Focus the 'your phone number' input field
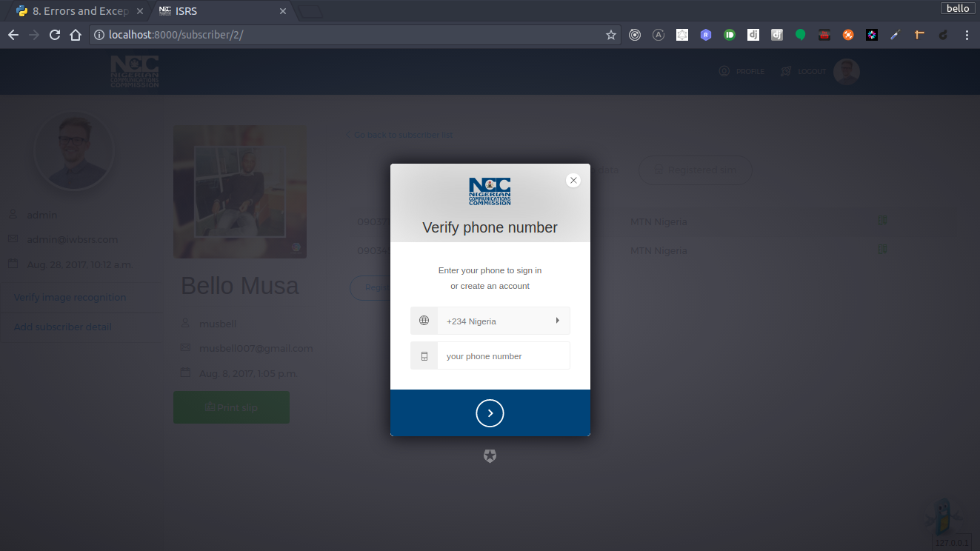This screenshot has width=980, height=551. 504,355
